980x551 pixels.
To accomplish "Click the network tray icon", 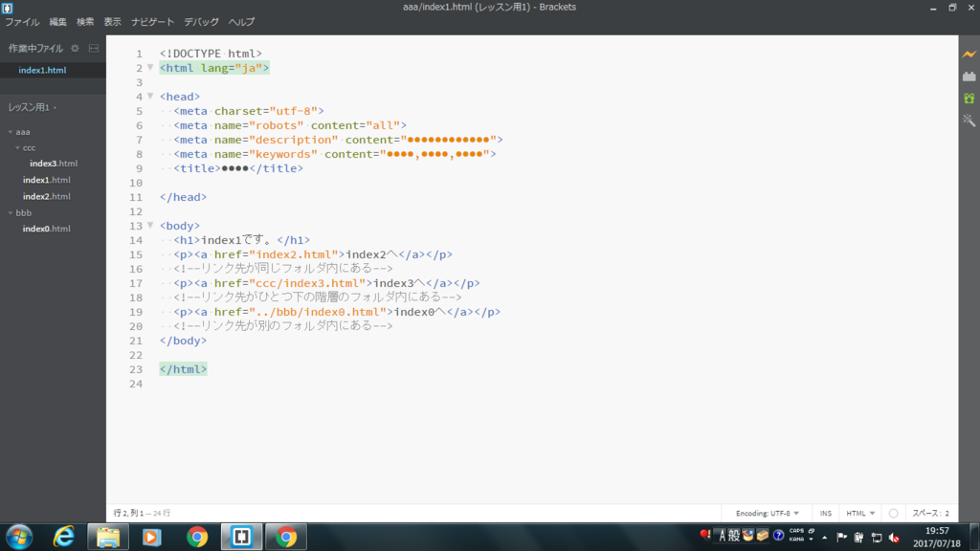I will pyautogui.click(x=877, y=538).
